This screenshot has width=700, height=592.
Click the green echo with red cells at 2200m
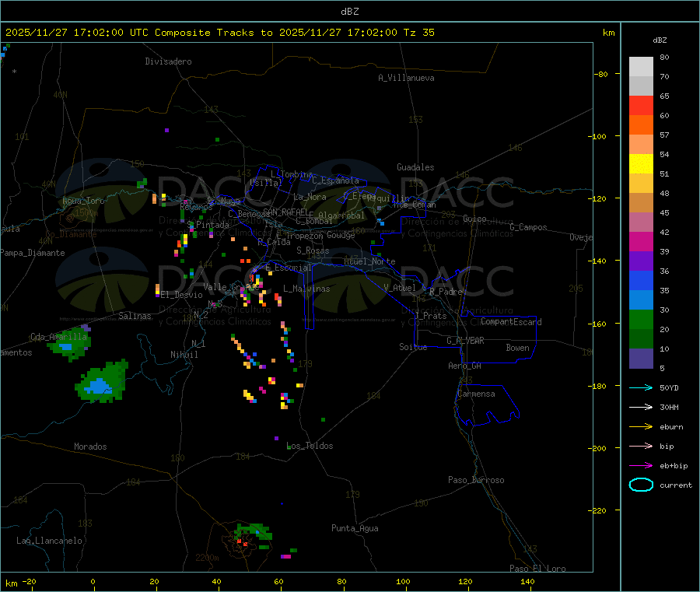(x=253, y=536)
